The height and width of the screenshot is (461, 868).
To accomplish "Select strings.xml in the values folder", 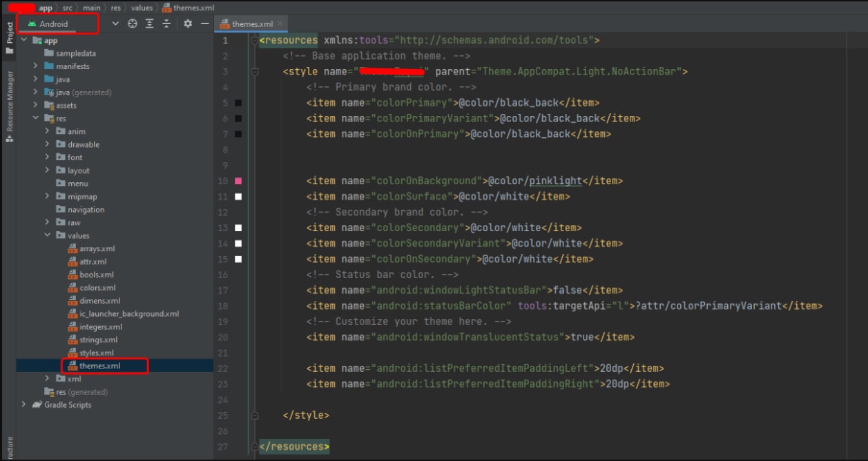I will click(98, 340).
